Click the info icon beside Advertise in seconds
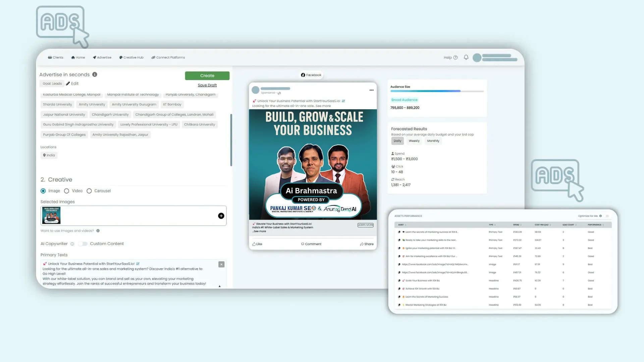Screen dimensions: 644x362 coord(95,74)
